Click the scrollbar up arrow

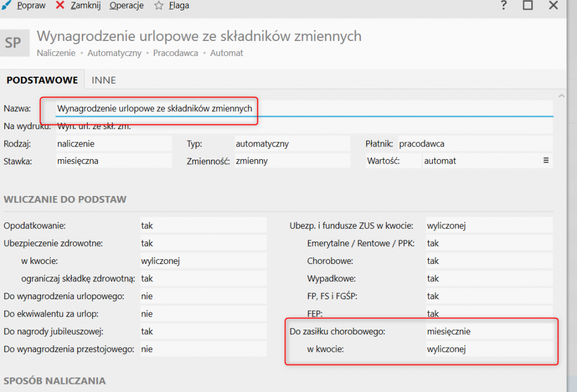pos(560,95)
